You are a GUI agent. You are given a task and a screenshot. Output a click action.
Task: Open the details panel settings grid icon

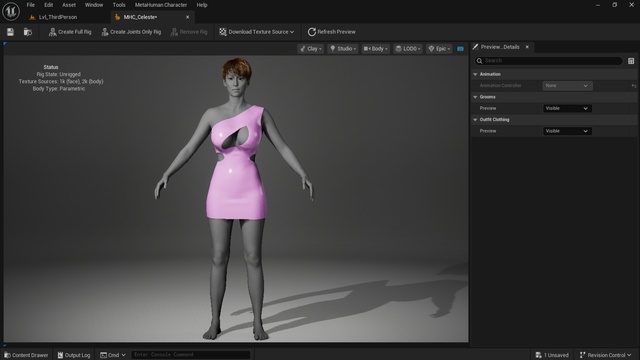point(631,61)
